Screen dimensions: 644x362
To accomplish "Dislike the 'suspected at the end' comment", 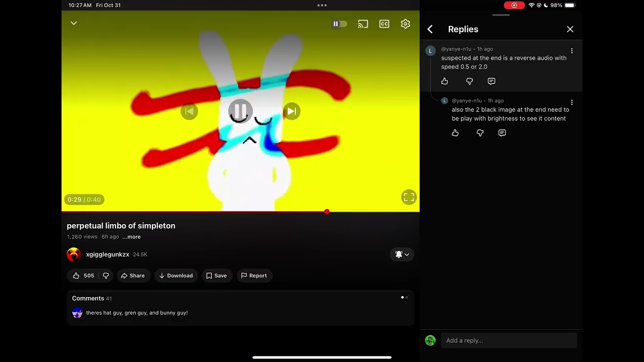I will click(x=469, y=81).
